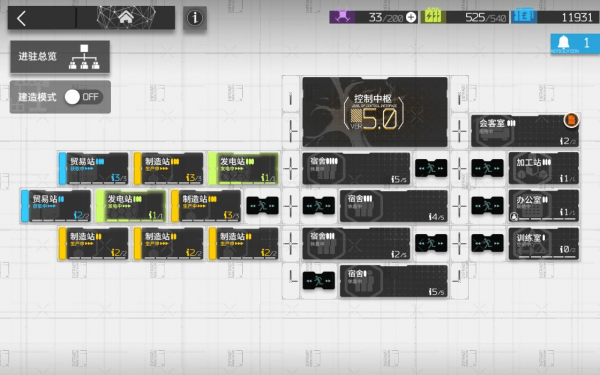Image resolution: width=600 pixels, height=375 pixels.
Task: Select the 办公室 office room
Action: click(x=543, y=206)
